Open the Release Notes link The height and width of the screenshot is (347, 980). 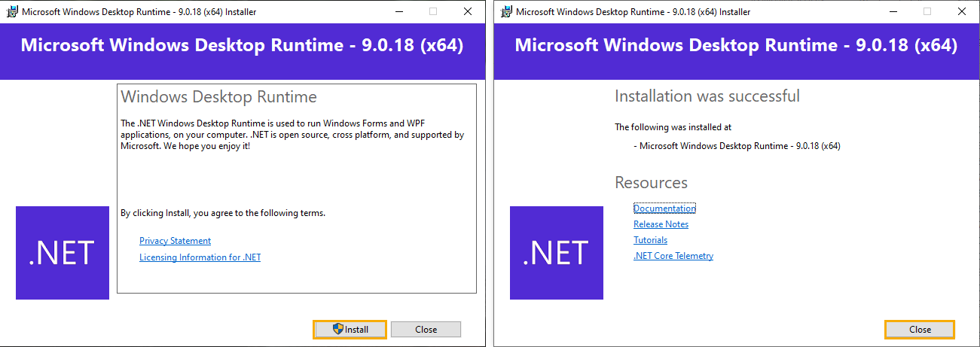coord(661,224)
